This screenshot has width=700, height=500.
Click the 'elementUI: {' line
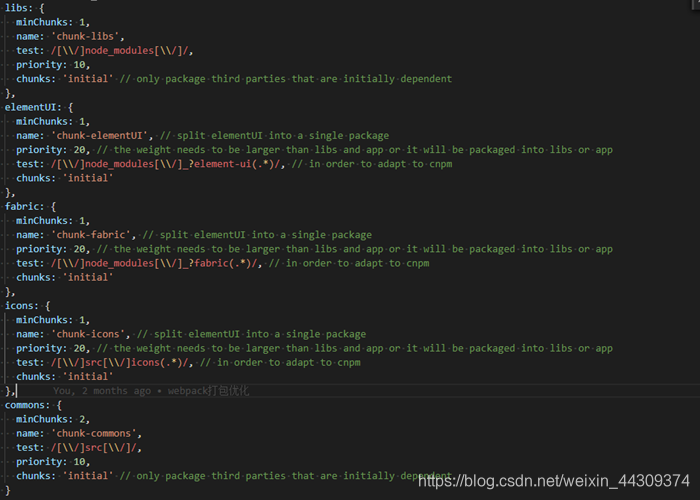39,107
